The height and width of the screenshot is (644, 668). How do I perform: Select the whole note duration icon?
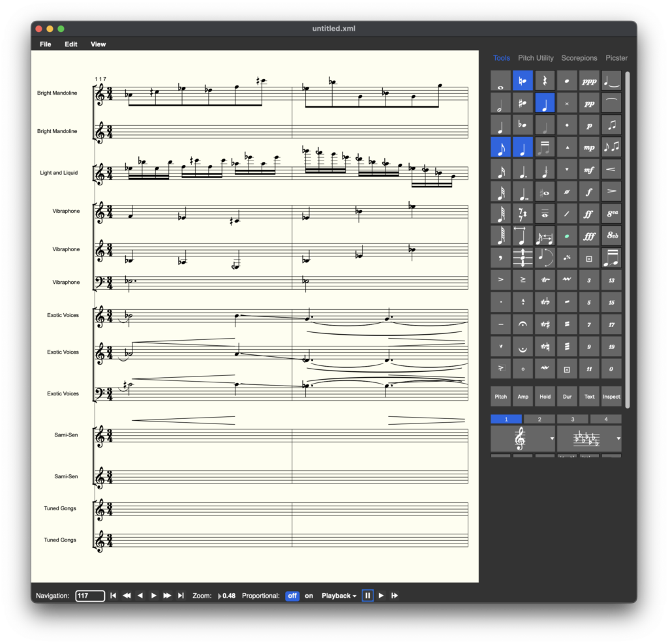pos(500,80)
